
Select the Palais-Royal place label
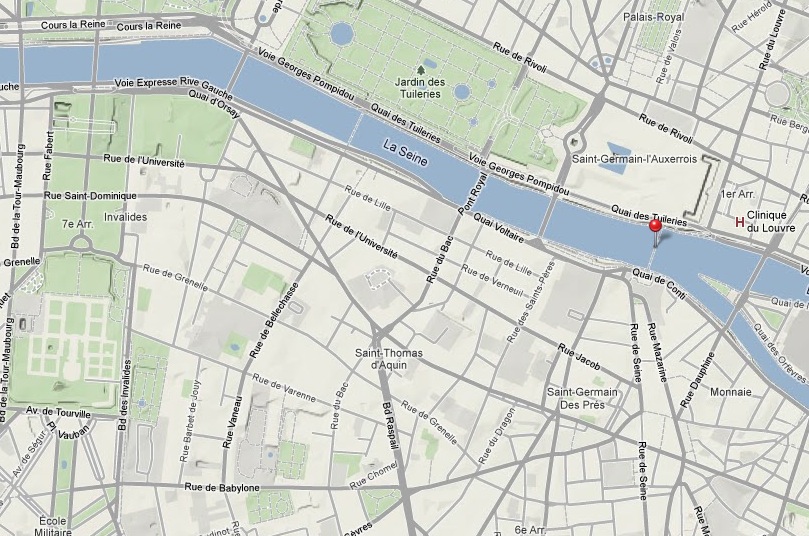[654, 17]
